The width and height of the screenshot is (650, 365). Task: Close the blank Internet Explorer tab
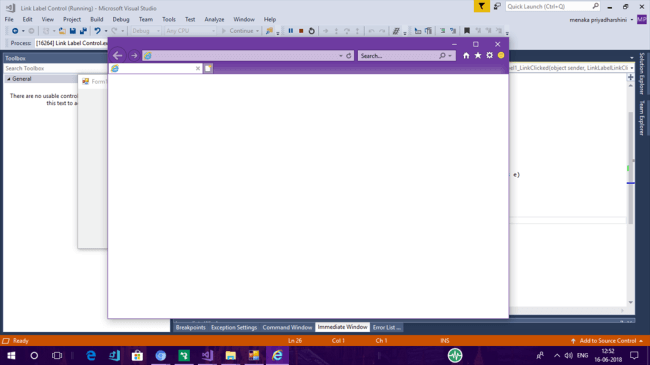(x=198, y=68)
